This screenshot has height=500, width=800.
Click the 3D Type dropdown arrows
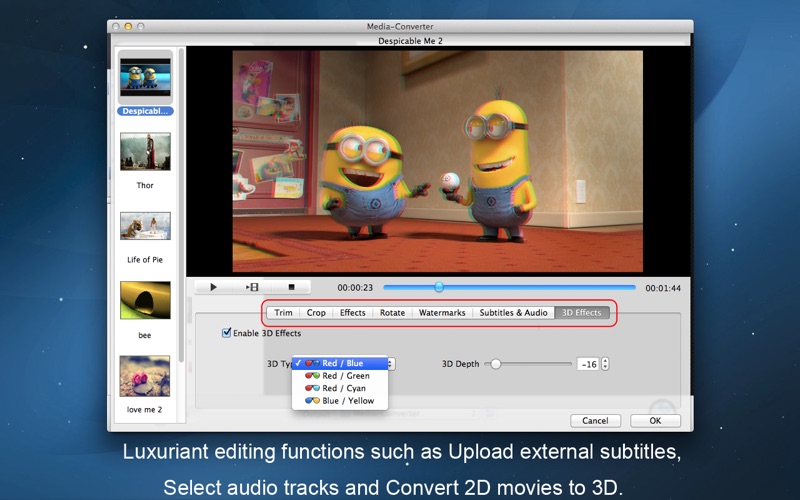(x=391, y=364)
